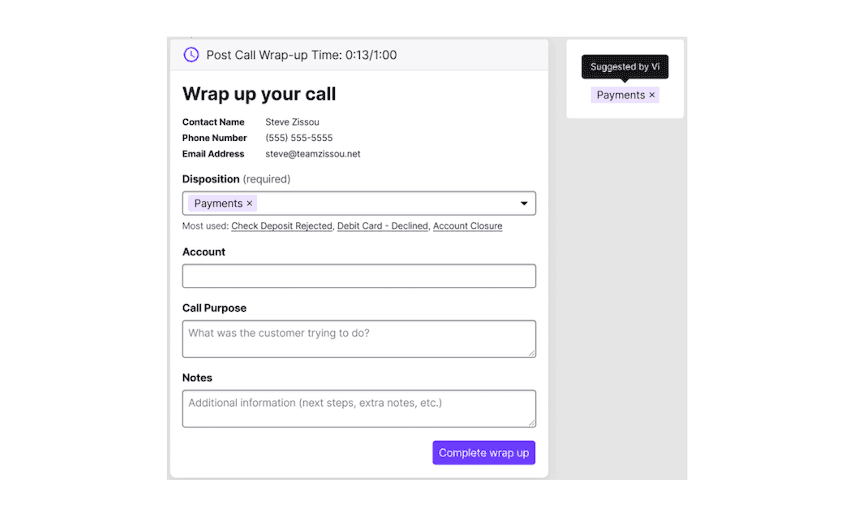The width and height of the screenshot is (850, 515).
Task: Click into the Call Purpose text area
Action: pos(359,339)
